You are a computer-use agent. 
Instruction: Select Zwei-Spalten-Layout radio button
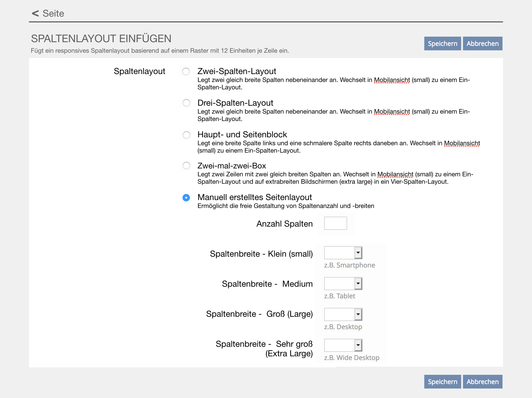(186, 71)
